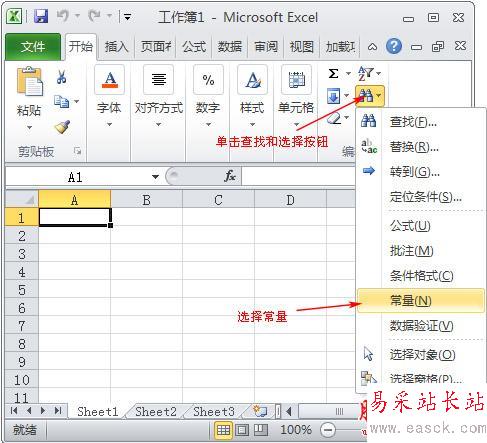The width and height of the screenshot is (487, 443).
Task: Open Excel Help question mark
Action: tap(393, 46)
